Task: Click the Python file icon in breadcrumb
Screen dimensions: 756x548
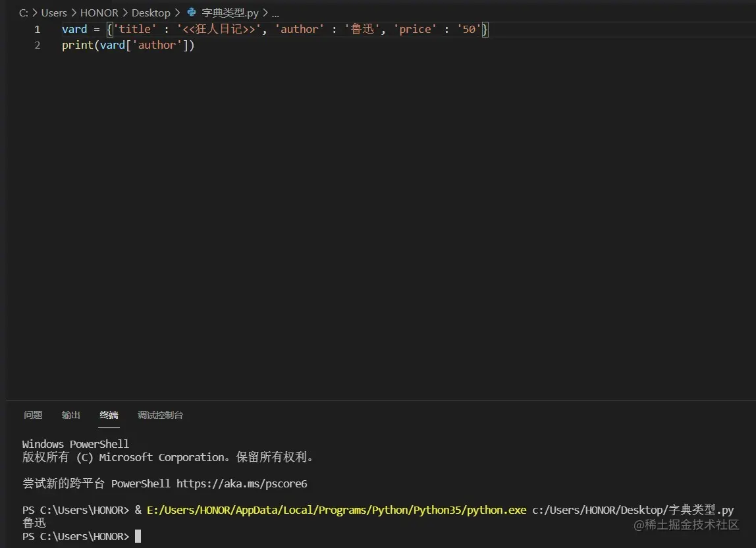Action: click(x=192, y=12)
